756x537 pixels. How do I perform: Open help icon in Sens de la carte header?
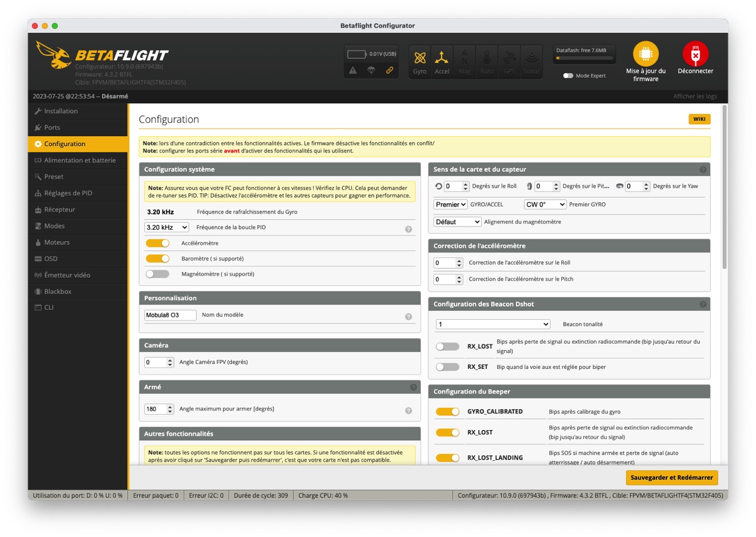pos(703,169)
